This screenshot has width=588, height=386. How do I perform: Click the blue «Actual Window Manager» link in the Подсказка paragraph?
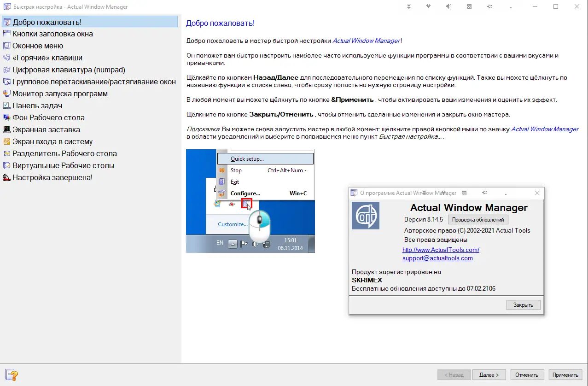point(545,129)
